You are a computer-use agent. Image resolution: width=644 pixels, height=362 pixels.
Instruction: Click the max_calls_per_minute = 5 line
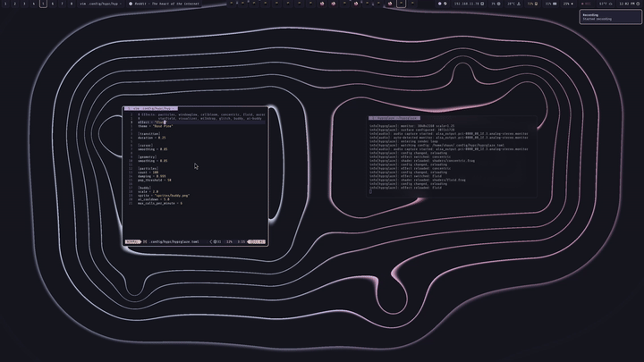(x=160, y=203)
